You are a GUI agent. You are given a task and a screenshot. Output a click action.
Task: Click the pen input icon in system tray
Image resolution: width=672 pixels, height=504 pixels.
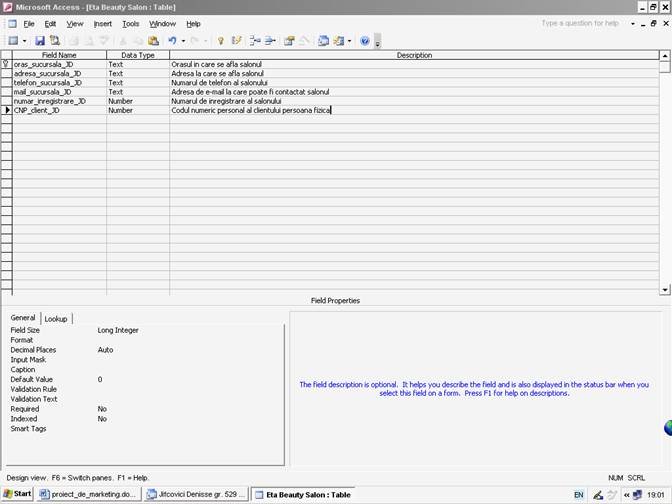(x=598, y=495)
